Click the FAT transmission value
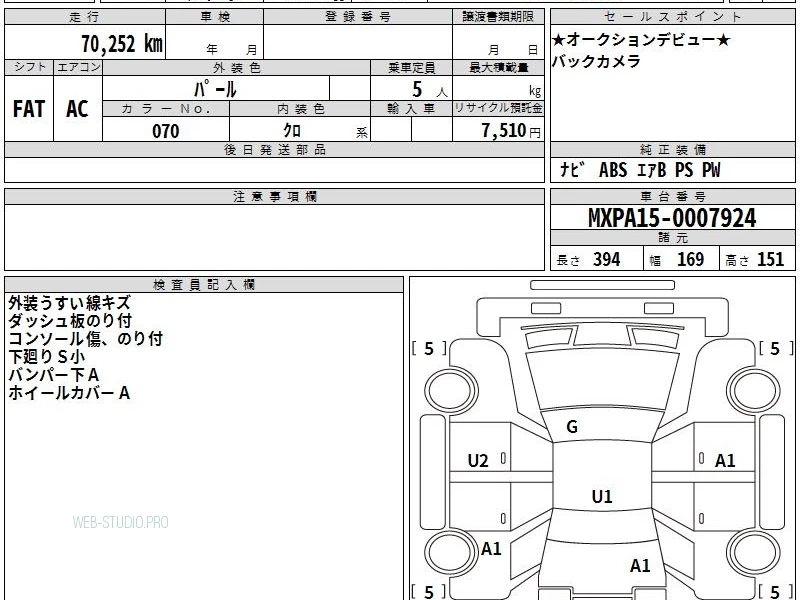 tap(29, 109)
